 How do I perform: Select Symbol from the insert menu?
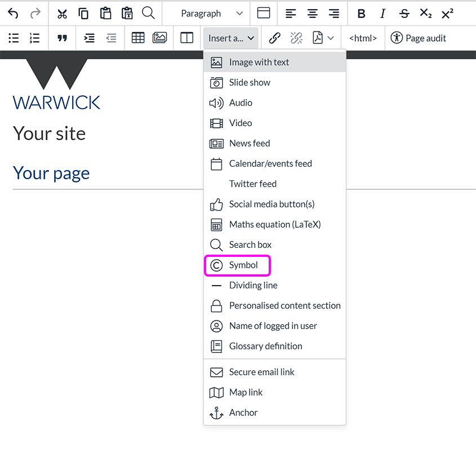coord(243,265)
